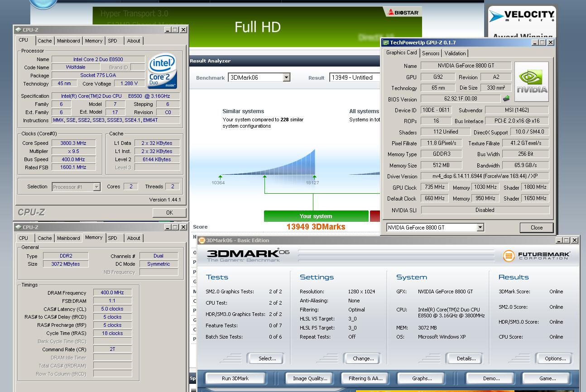This screenshot has height=392, width=586.
Task: Open Memory tab in top CPU-Z window
Action: tap(94, 41)
